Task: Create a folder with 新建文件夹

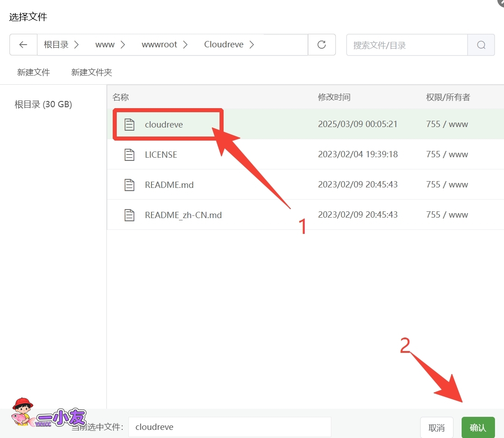Action: pos(92,72)
